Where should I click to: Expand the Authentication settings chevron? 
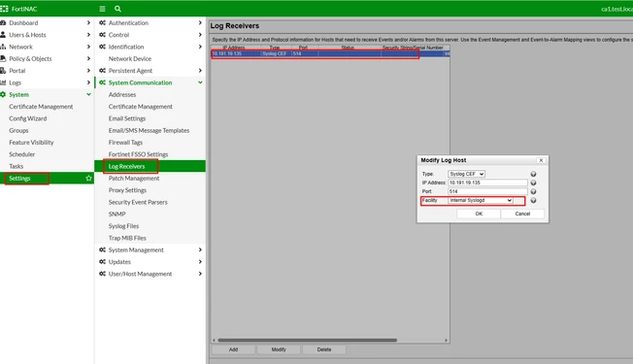200,23
